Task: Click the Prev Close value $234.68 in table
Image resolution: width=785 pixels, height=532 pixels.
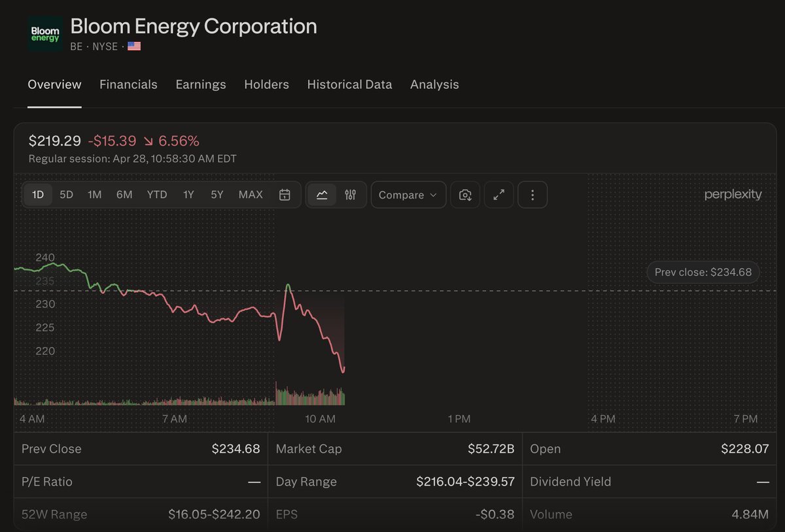Action: click(235, 449)
